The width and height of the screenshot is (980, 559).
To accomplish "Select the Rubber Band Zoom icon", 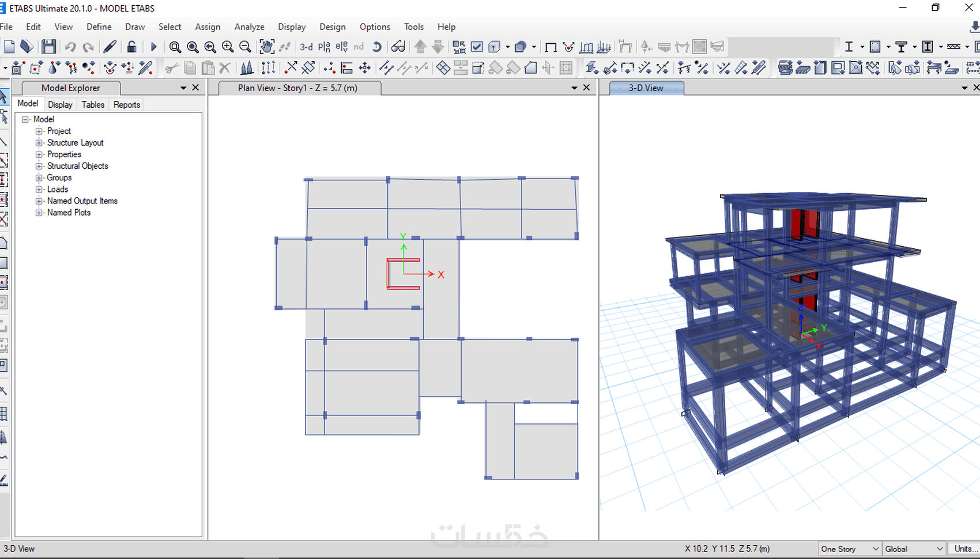I will coord(175,47).
